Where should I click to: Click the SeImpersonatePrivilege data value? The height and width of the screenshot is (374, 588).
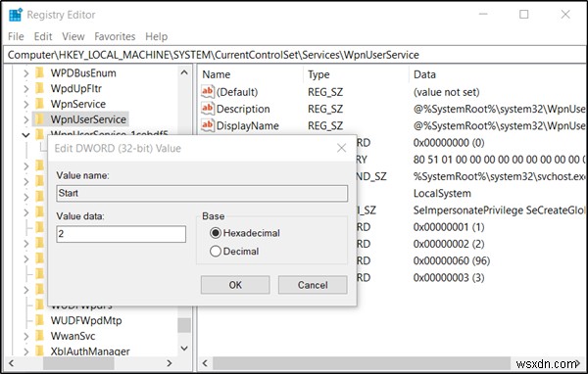coord(499,210)
